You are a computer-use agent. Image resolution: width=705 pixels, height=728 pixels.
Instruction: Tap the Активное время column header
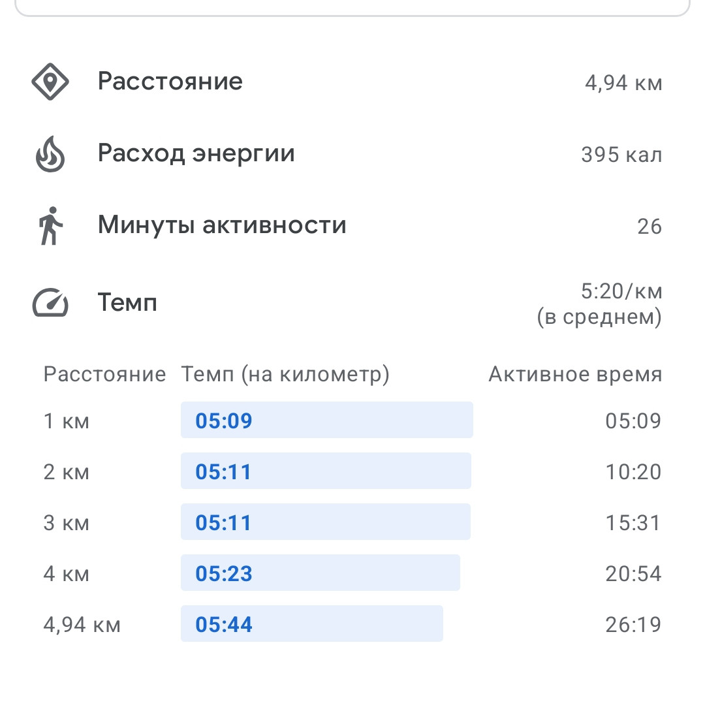pos(575,373)
